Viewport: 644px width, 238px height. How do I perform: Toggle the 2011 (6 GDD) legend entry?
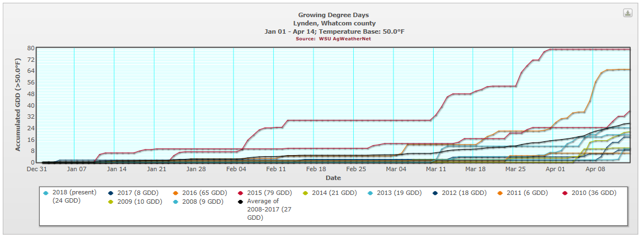coord(525,193)
